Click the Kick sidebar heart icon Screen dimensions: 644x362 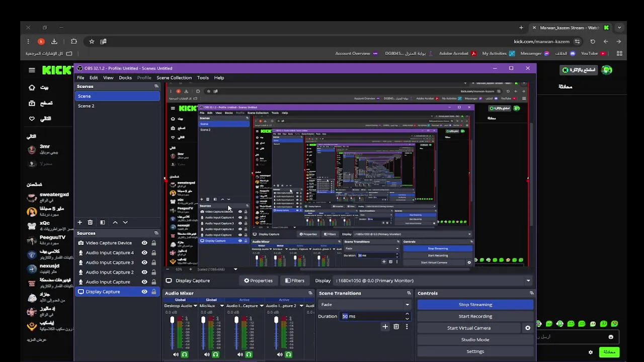point(32,119)
